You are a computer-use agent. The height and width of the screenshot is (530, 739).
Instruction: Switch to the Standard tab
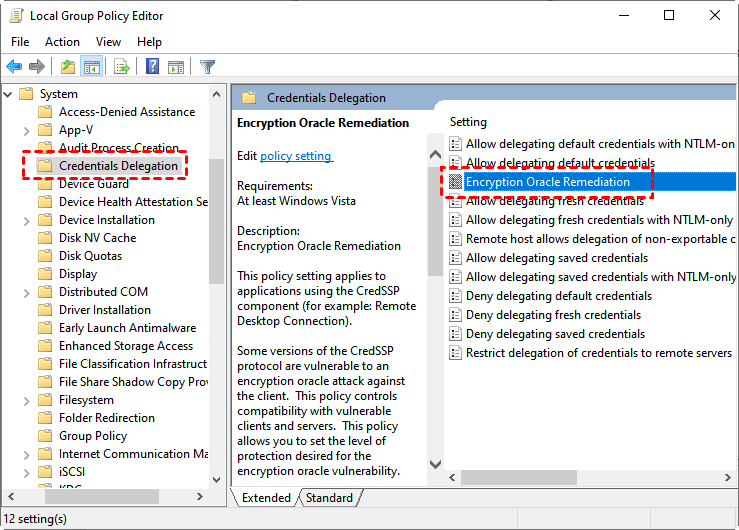click(x=329, y=498)
